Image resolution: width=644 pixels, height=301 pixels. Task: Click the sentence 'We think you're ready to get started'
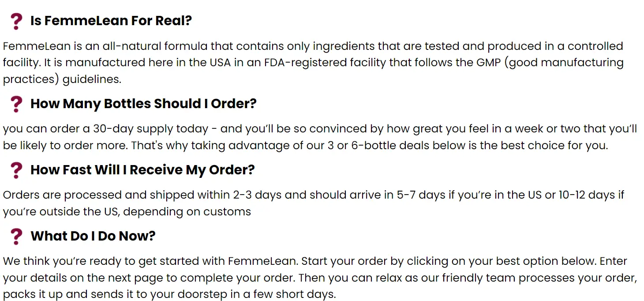tap(150, 261)
